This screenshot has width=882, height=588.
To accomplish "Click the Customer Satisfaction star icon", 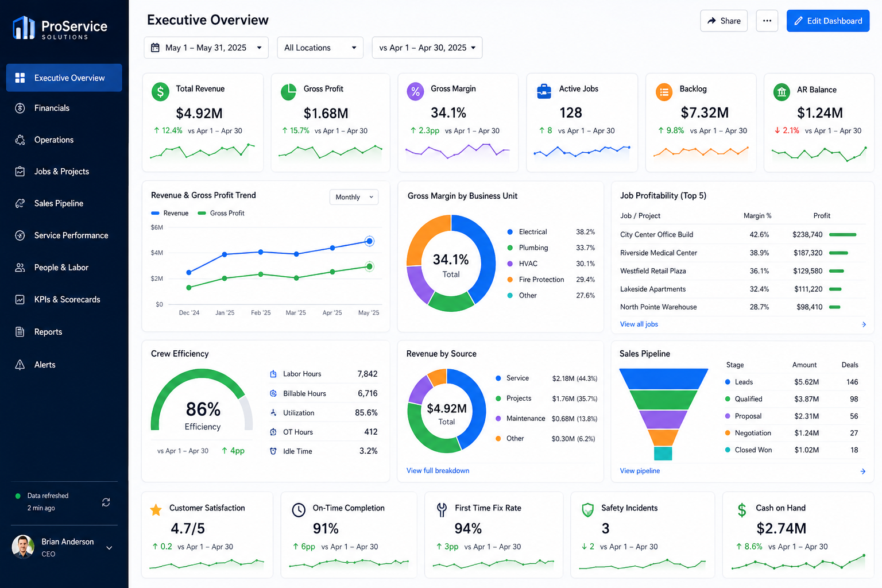I will coord(156,509).
